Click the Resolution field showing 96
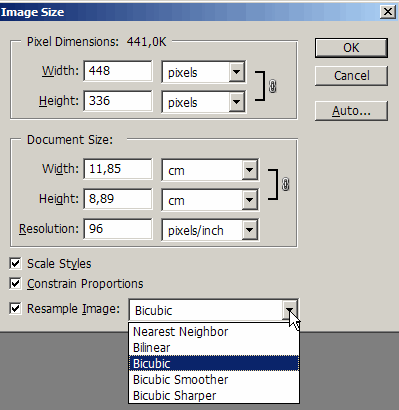This screenshot has height=410, width=399. pos(118,229)
